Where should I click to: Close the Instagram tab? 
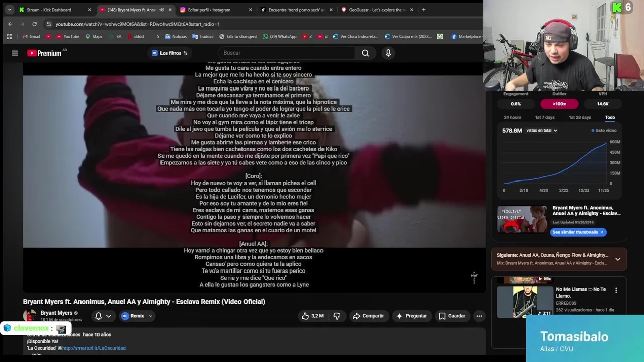coord(250,10)
